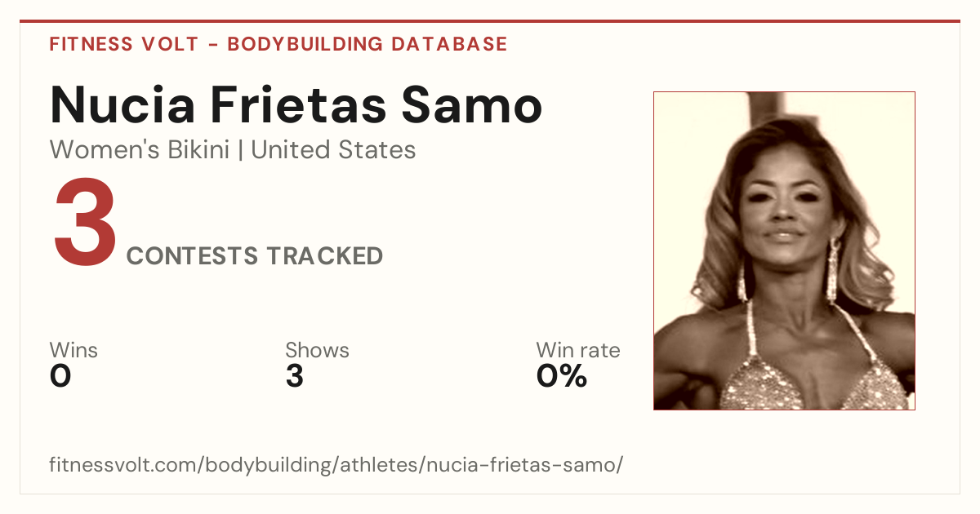Click the United States country label
Viewport: 980px width, 514px height.
pos(333,150)
